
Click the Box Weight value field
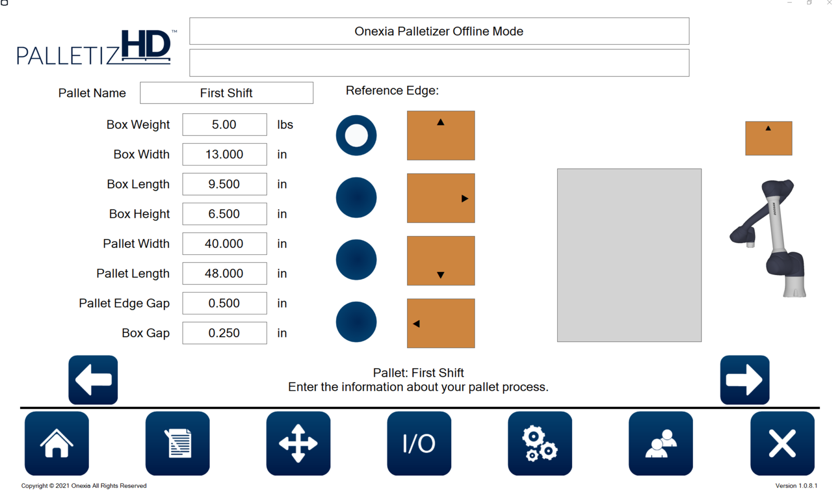click(x=224, y=124)
